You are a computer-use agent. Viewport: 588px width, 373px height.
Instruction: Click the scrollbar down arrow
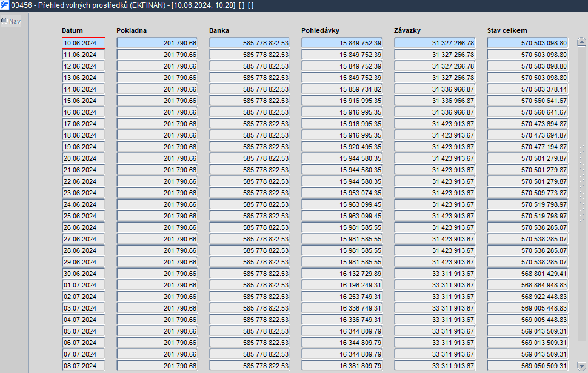[x=581, y=366]
